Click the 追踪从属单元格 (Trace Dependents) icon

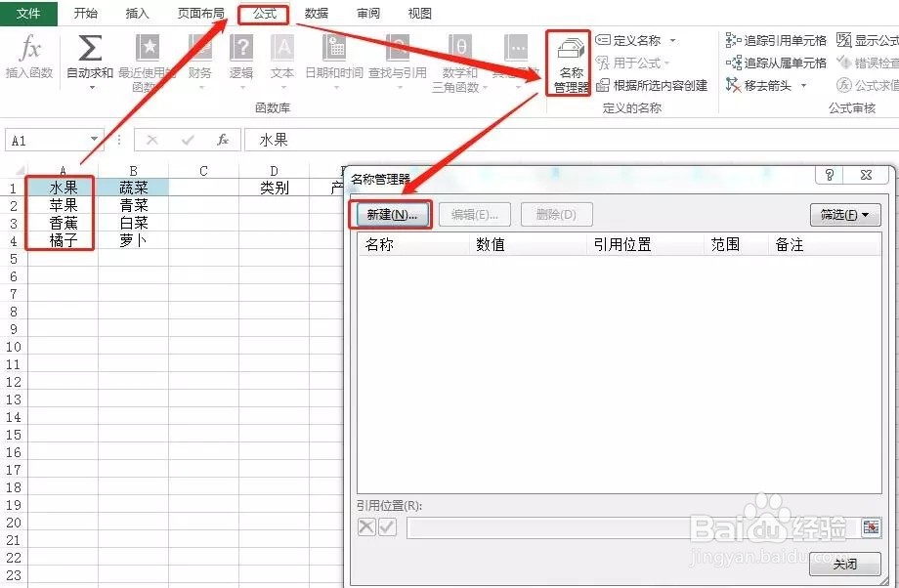[772, 61]
